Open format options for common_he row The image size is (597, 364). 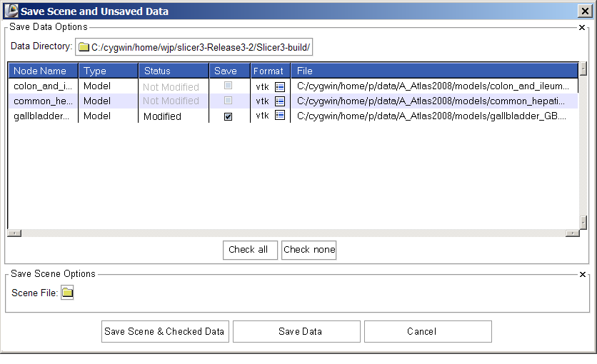(x=280, y=101)
